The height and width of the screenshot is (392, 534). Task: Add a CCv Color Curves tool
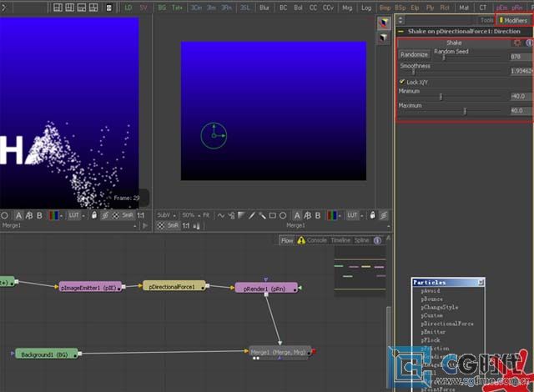coord(328,8)
